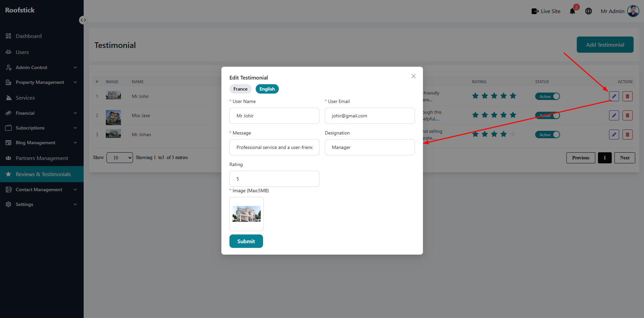Switch to the English language tab
This screenshot has width=644, height=318.
[267, 89]
